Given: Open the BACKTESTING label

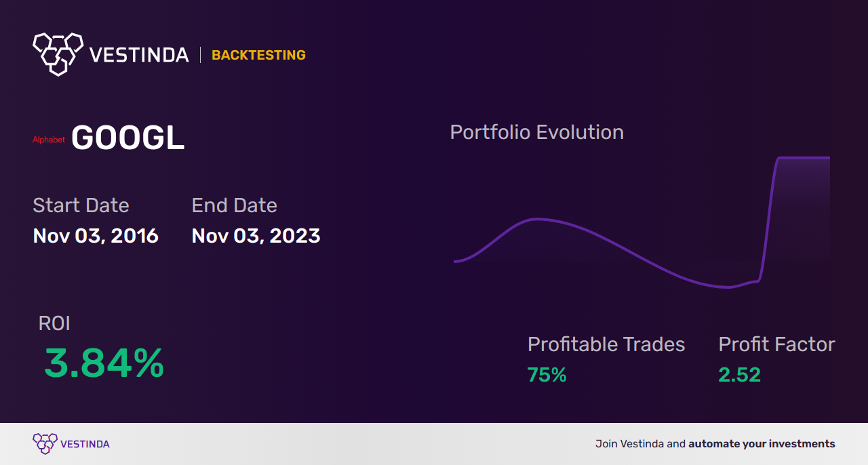Looking at the screenshot, I should point(258,55).
